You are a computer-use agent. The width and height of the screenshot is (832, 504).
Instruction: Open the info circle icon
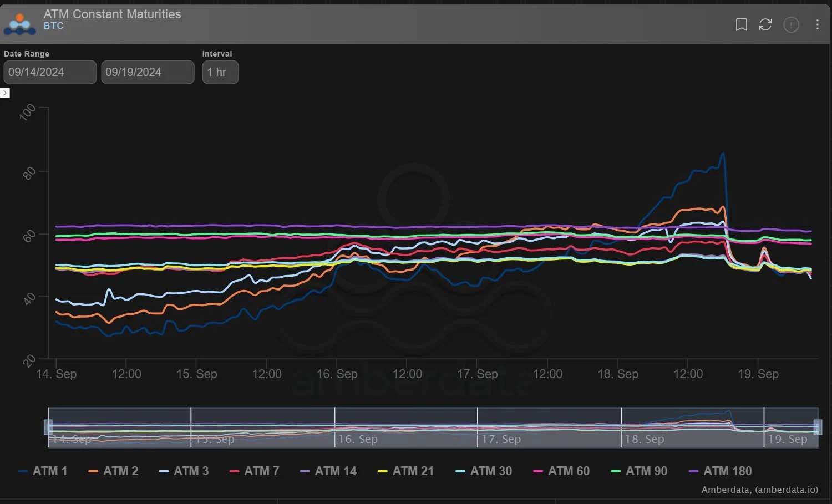click(x=791, y=24)
